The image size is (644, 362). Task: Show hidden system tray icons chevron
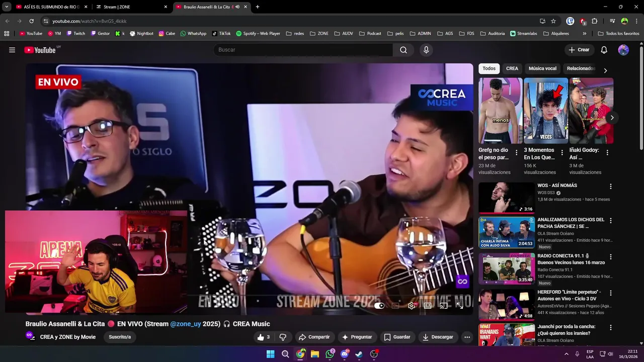567,354
